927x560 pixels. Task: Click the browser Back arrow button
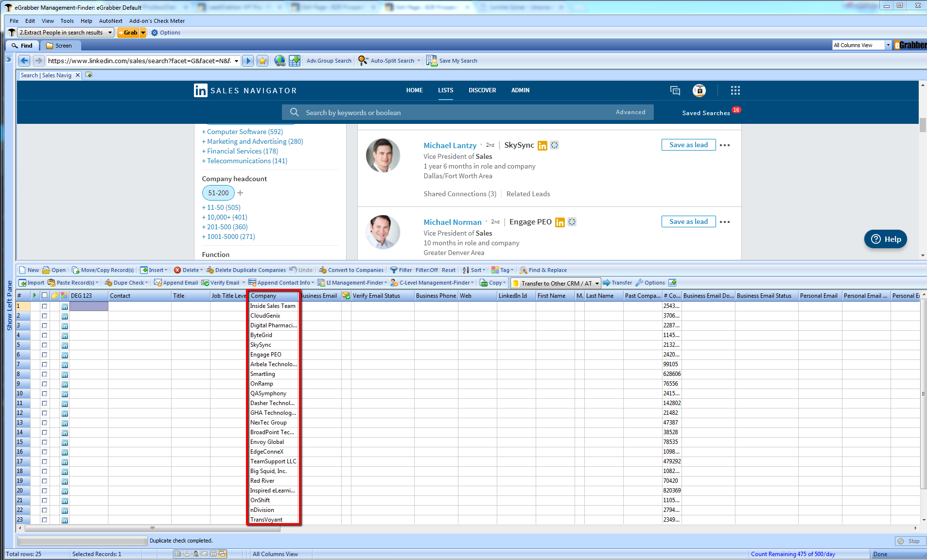tap(24, 61)
